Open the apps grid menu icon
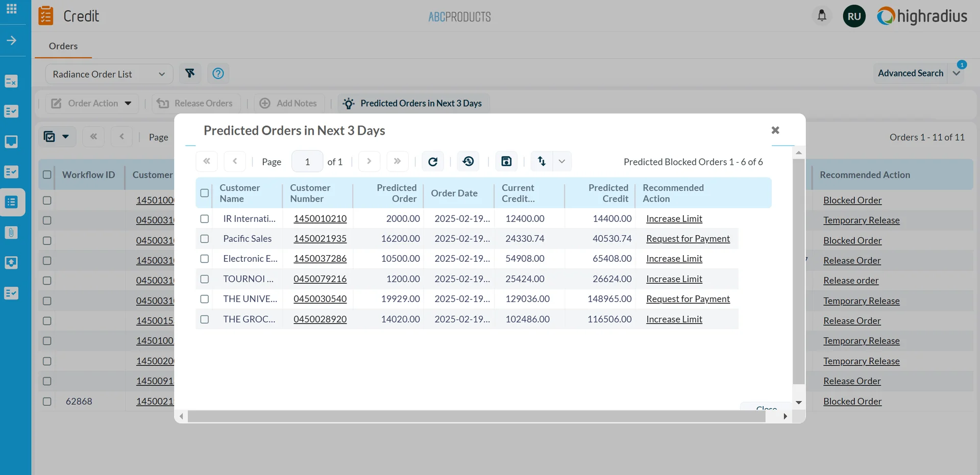The image size is (980, 475). [12, 9]
